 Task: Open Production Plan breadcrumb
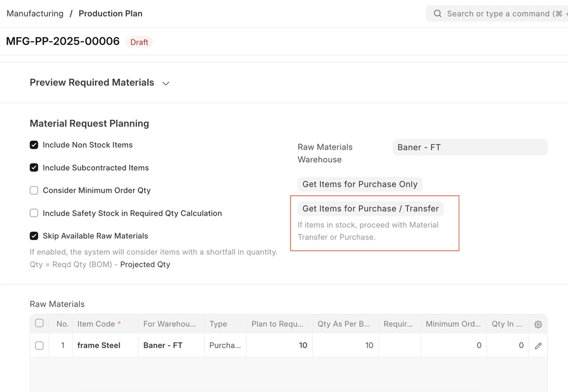point(110,13)
